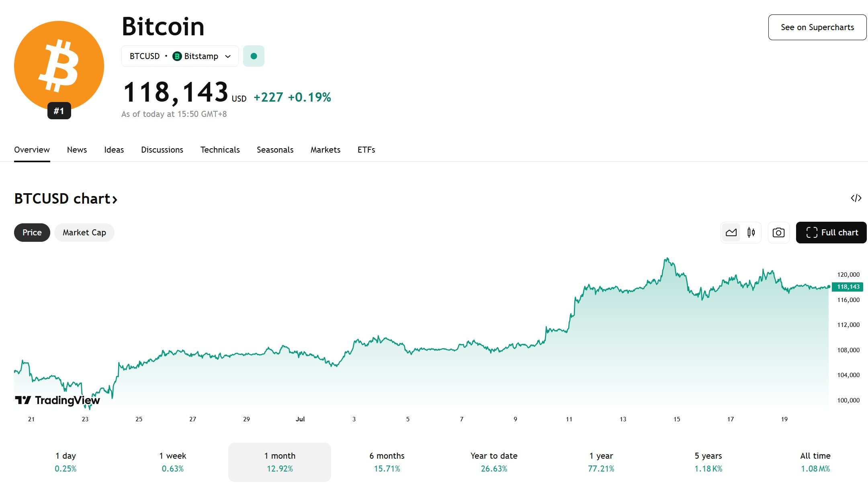The image size is (868, 490).
Task: Select the area chart style icon
Action: tap(731, 233)
